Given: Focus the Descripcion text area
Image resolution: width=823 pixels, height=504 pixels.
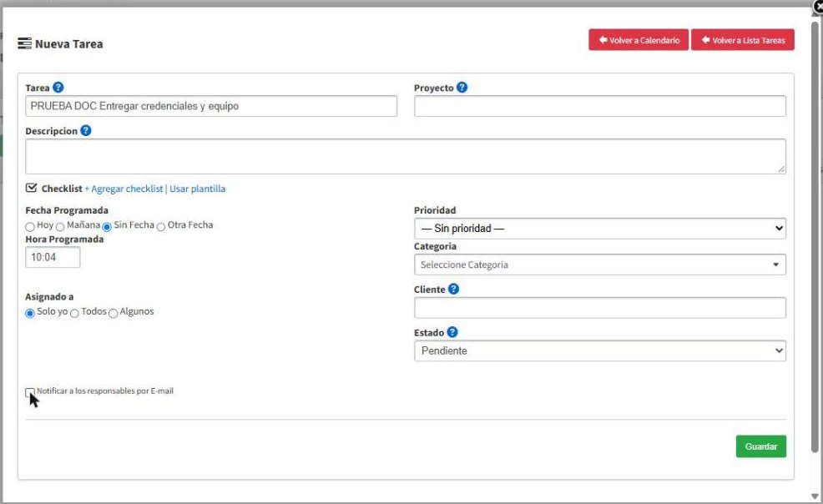Looking at the screenshot, I should (x=406, y=156).
